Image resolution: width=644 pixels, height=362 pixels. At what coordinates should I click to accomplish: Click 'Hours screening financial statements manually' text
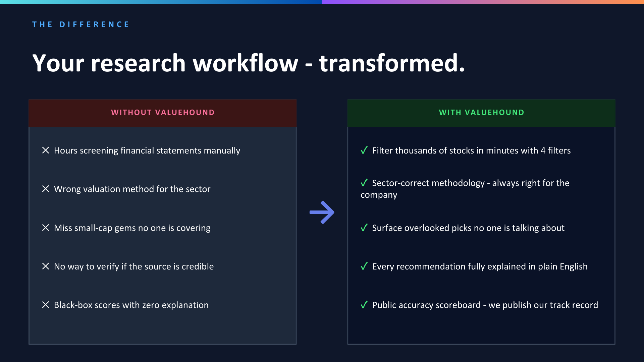[147, 150]
